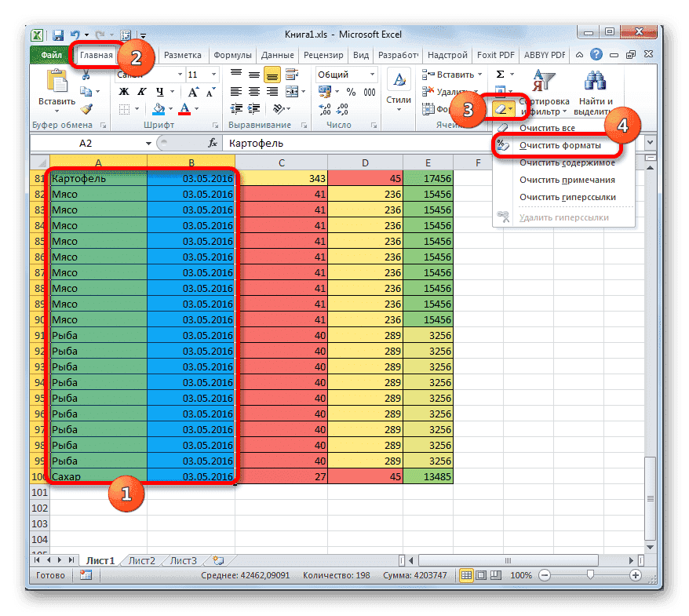Toggle italic formatting

[141, 91]
